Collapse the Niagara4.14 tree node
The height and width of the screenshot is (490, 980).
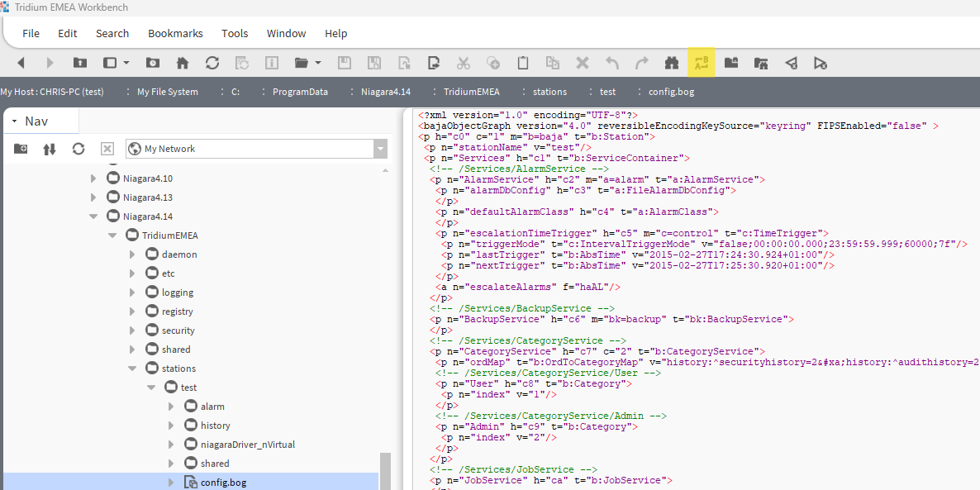[93, 216]
